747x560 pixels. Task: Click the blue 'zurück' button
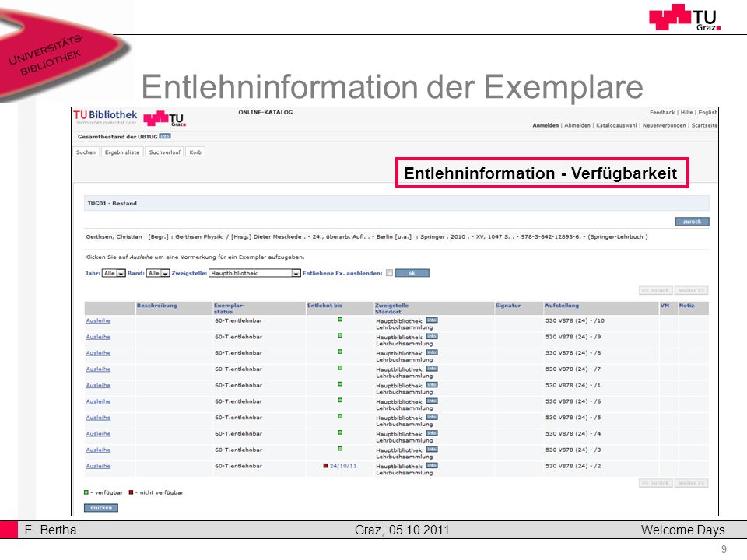click(693, 222)
